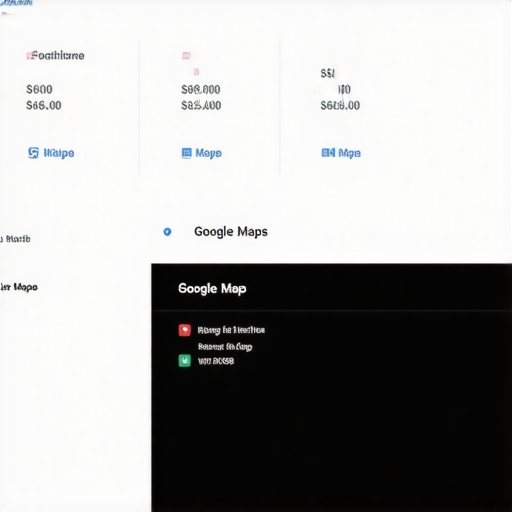This screenshot has width=512, height=512.
Task: Click small pink icon atop middle card
Action: point(186,56)
